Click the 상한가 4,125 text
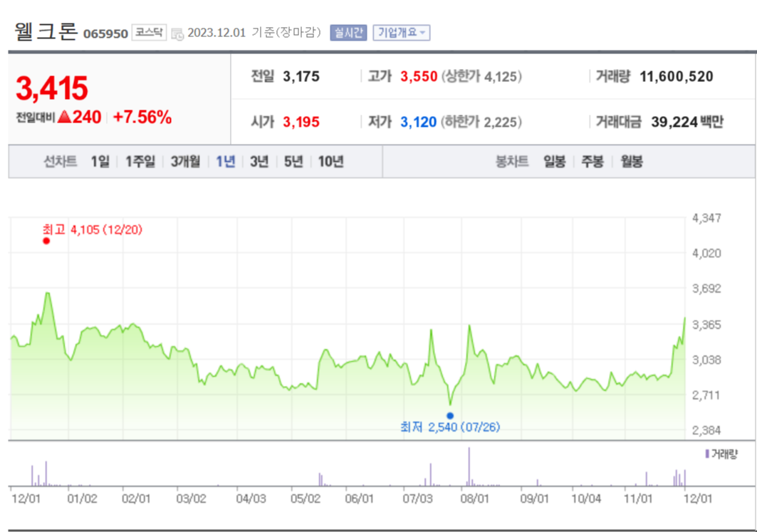This screenshot has width=757, height=532. (x=481, y=77)
